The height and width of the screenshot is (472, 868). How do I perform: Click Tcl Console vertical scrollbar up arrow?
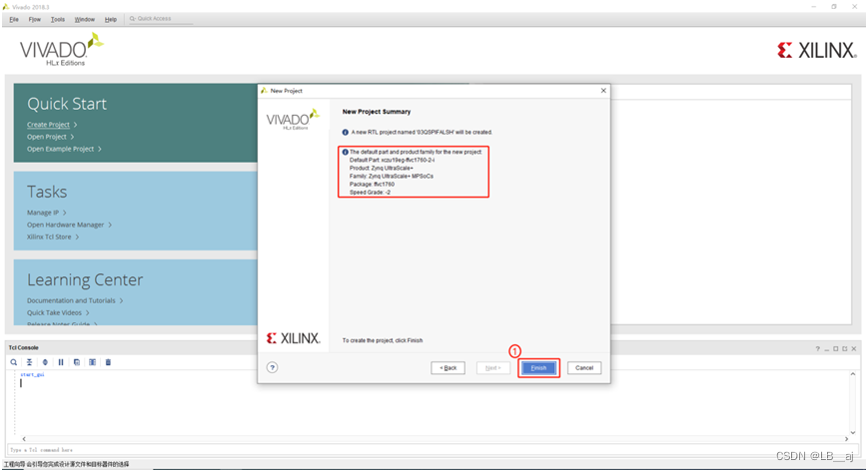852,374
